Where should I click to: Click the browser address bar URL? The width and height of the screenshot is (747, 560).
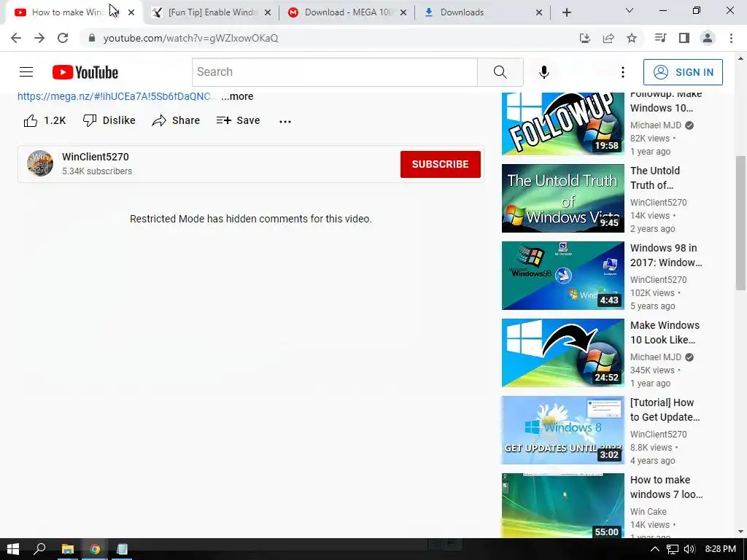190,38
